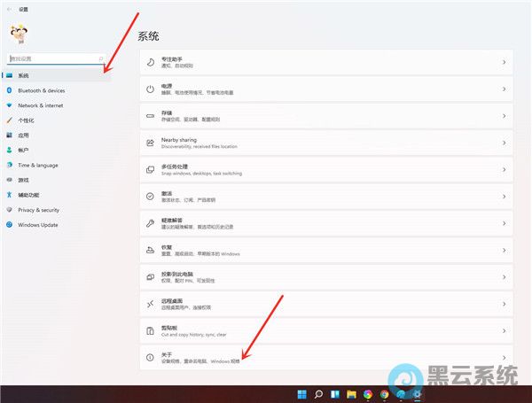Select Network & internet in the sidebar
This screenshot has height=403, width=532.
coord(40,105)
